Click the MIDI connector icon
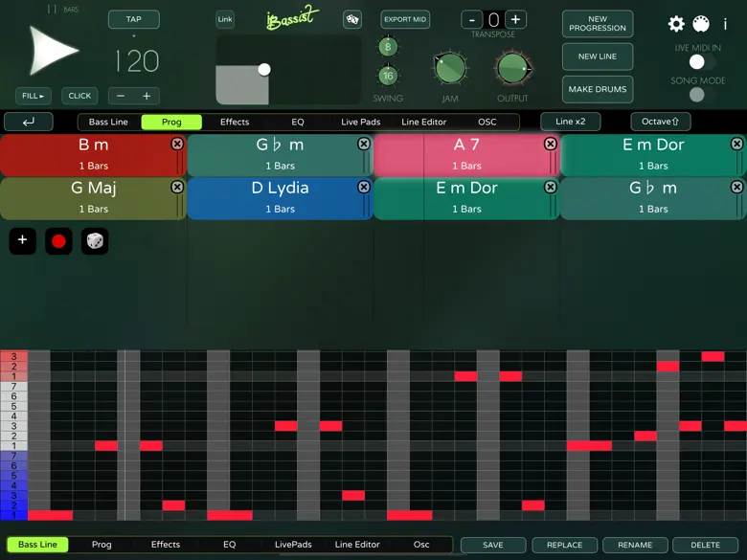The height and width of the screenshot is (560, 747). click(700, 24)
